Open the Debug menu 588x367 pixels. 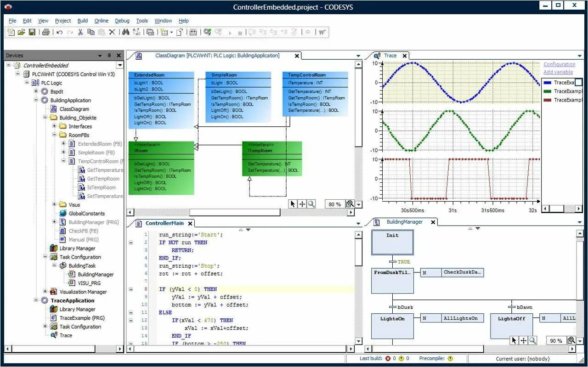click(x=122, y=21)
